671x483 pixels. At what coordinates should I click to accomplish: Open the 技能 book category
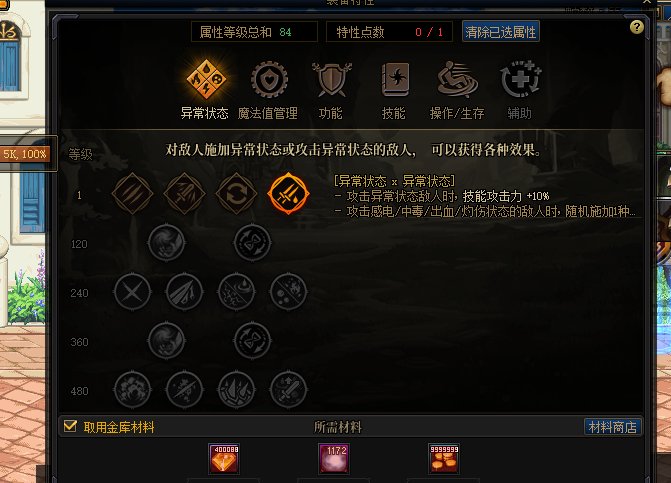pos(395,80)
